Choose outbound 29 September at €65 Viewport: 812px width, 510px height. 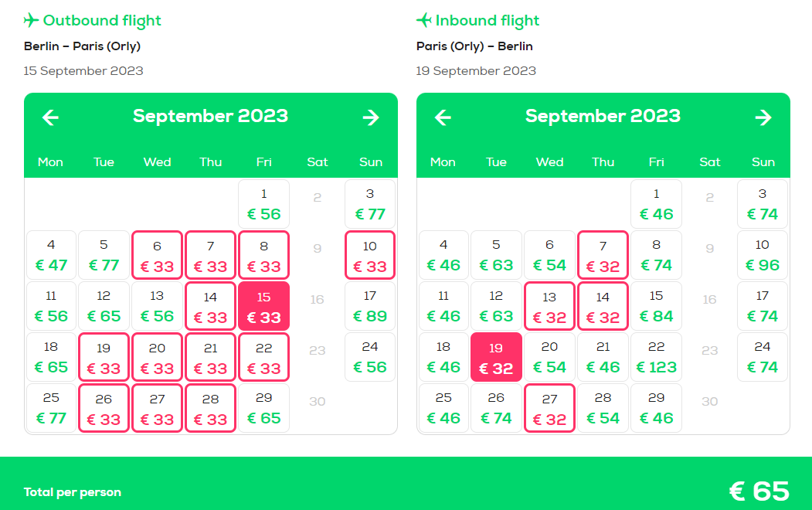(x=263, y=408)
